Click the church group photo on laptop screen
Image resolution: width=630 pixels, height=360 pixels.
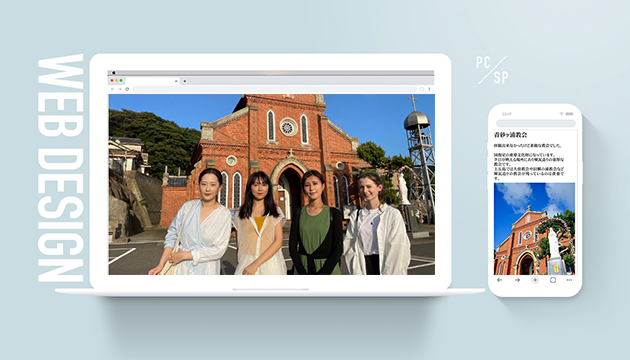point(272,184)
